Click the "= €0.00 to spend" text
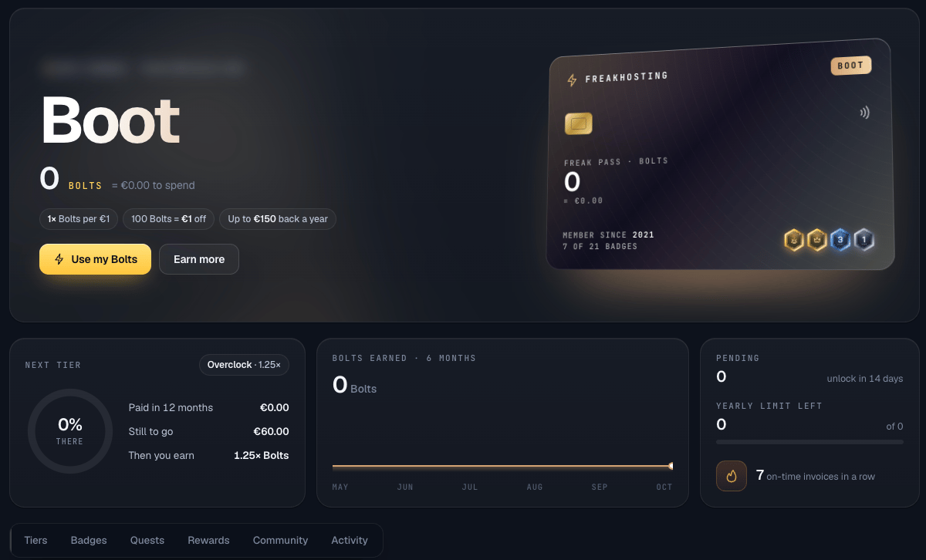926x560 pixels. (153, 186)
